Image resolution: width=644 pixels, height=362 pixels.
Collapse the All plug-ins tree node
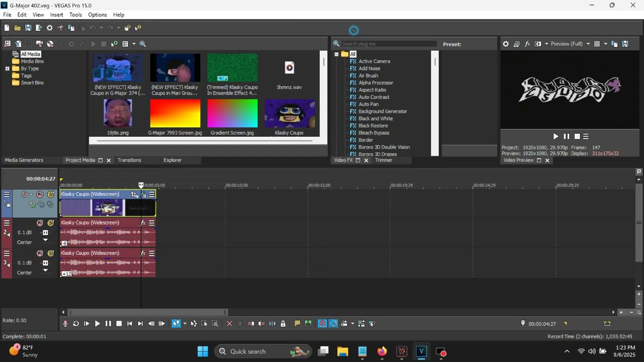(336, 54)
